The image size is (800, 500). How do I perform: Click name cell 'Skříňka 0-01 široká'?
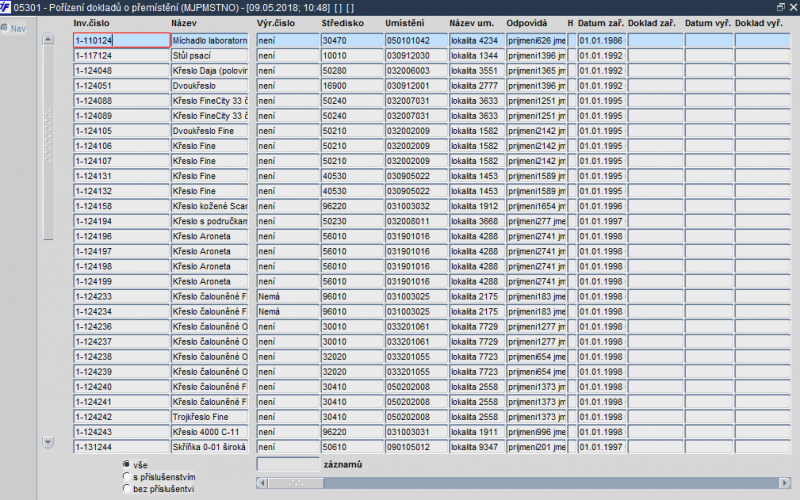coord(210,446)
